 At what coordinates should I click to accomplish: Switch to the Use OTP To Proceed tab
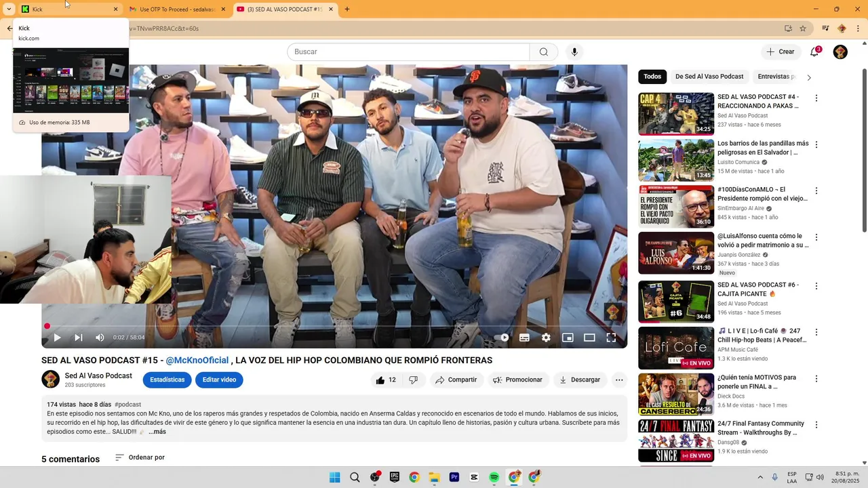point(178,9)
